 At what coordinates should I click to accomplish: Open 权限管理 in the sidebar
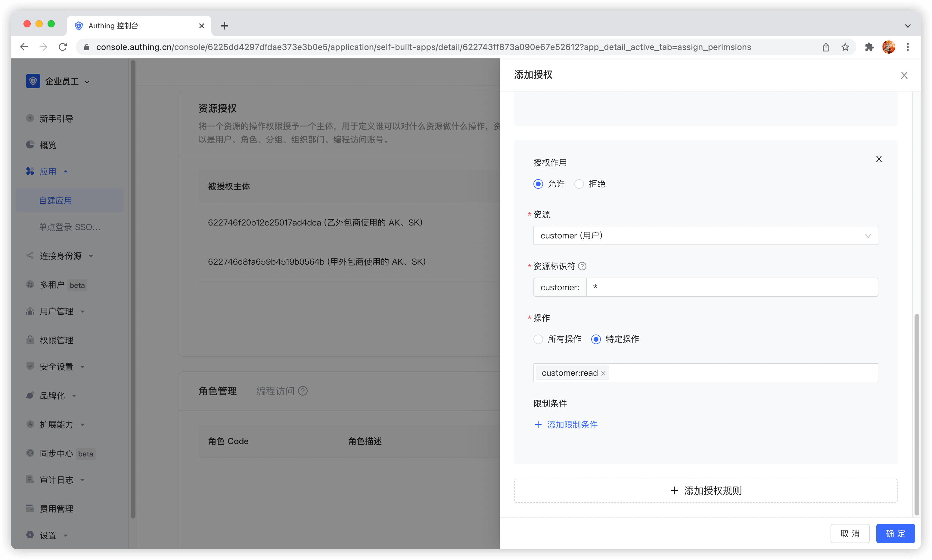(57, 341)
